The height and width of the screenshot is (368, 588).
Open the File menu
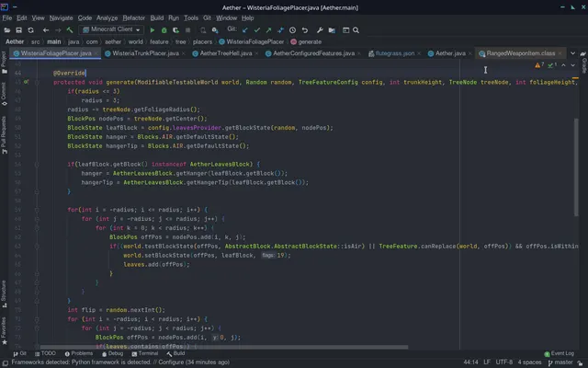pos(7,18)
